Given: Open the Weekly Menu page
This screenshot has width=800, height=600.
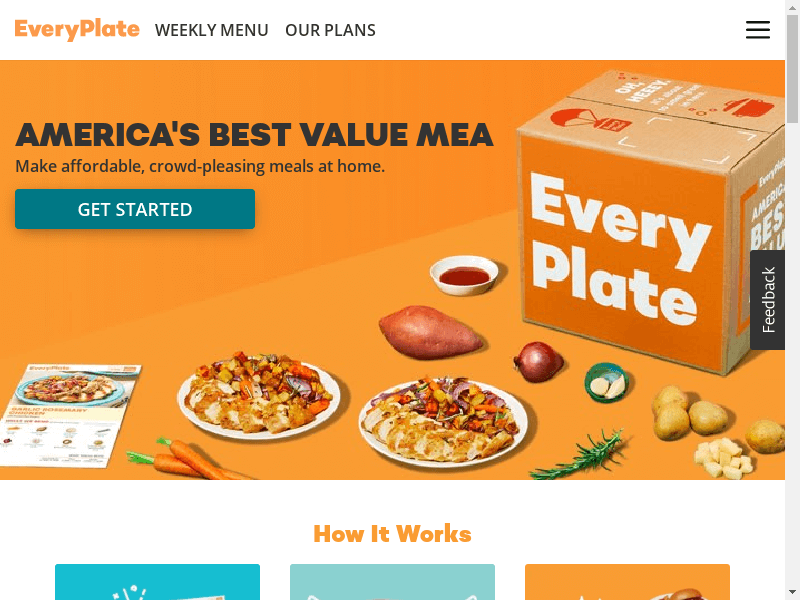Looking at the screenshot, I should point(211,30).
